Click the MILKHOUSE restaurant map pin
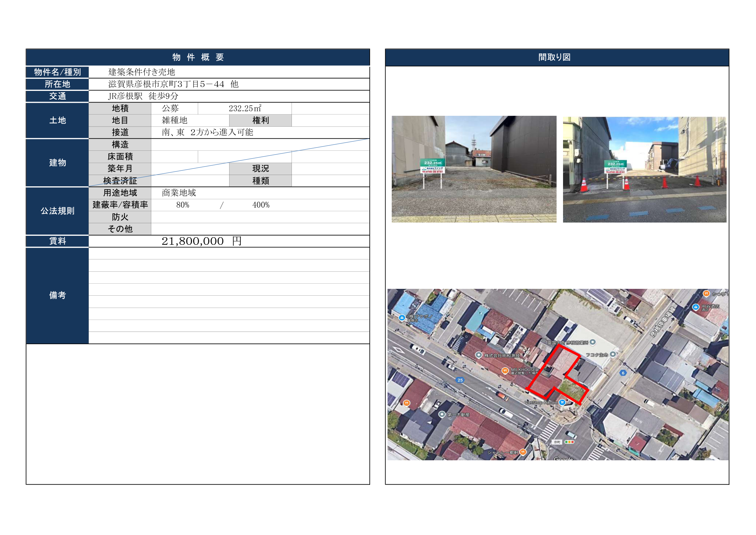The width and height of the screenshot is (756, 535). click(x=505, y=371)
